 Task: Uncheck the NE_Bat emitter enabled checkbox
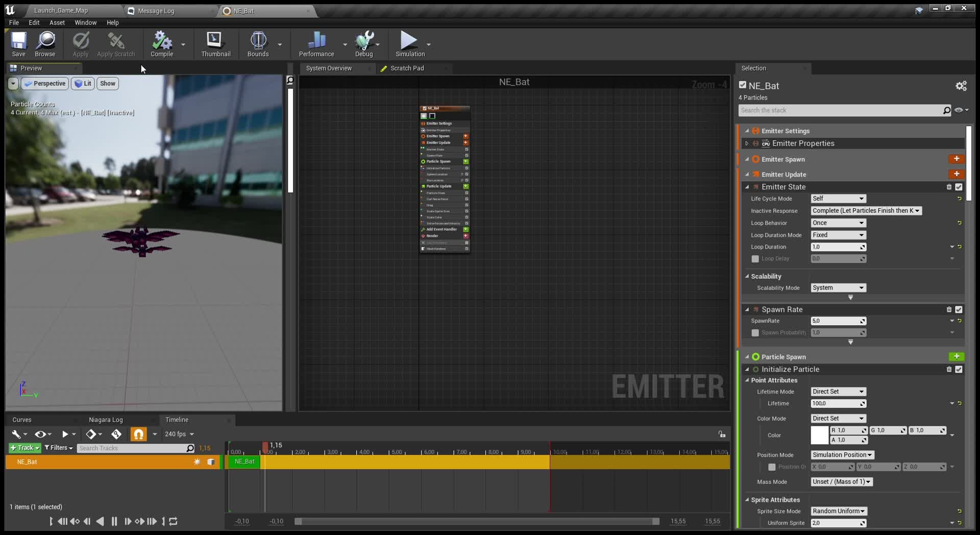[x=743, y=85]
